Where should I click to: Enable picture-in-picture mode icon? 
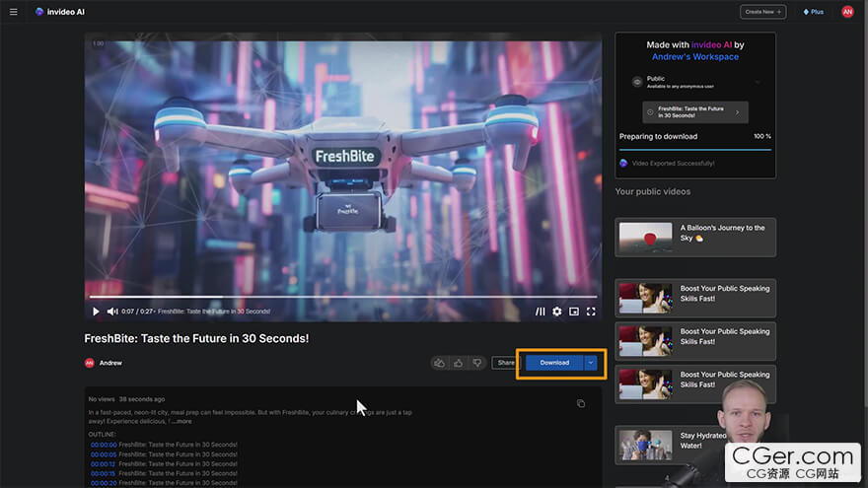(574, 312)
